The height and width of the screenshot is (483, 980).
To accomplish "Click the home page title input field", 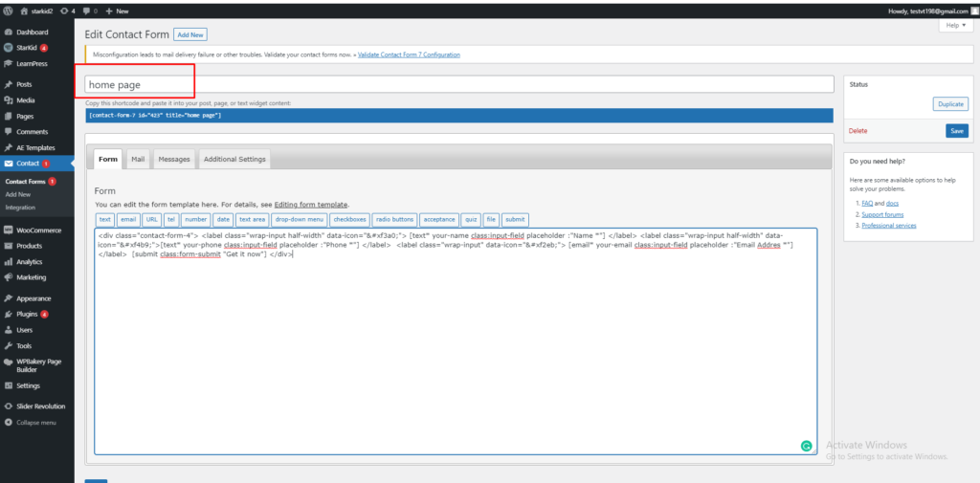I will click(459, 84).
